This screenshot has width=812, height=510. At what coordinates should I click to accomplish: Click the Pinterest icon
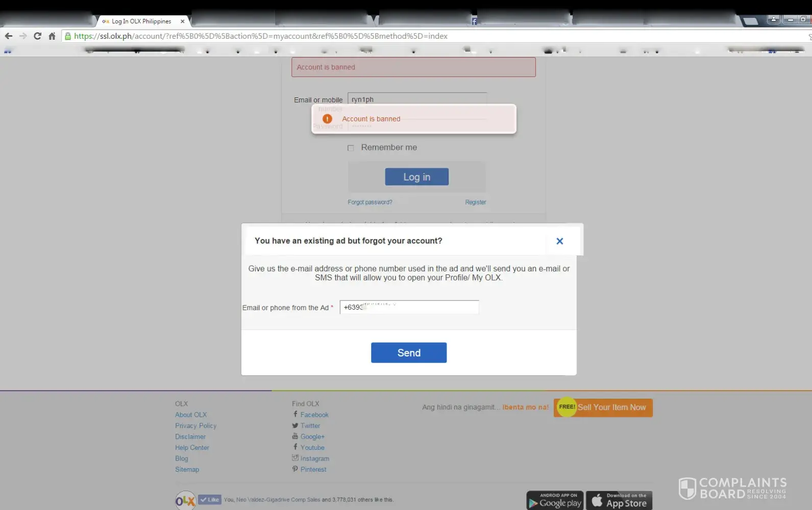point(295,469)
